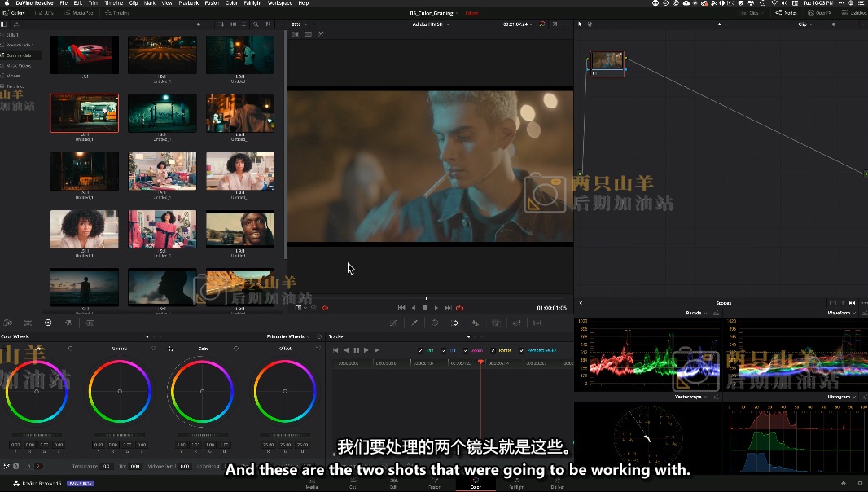Expand the Parade scope type dropdown
The height and width of the screenshot is (492, 868).
[697, 313]
